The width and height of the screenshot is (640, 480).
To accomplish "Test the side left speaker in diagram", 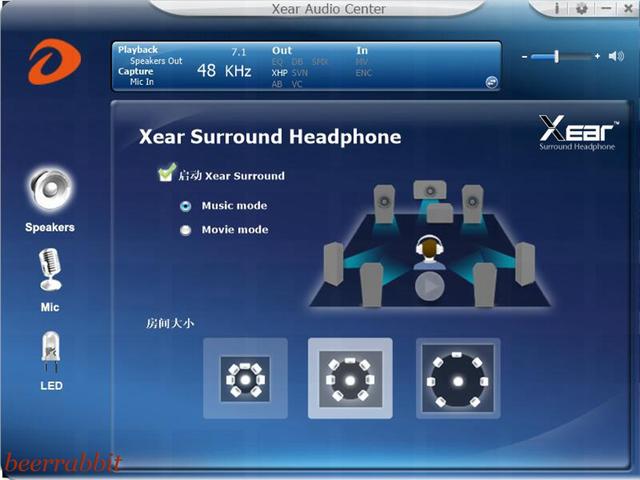I will click(x=334, y=263).
